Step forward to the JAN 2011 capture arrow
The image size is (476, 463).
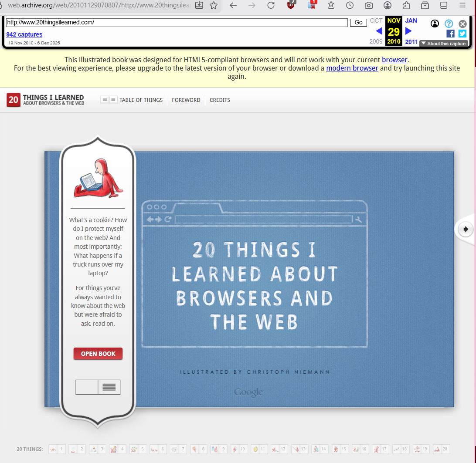click(x=408, y=31)
